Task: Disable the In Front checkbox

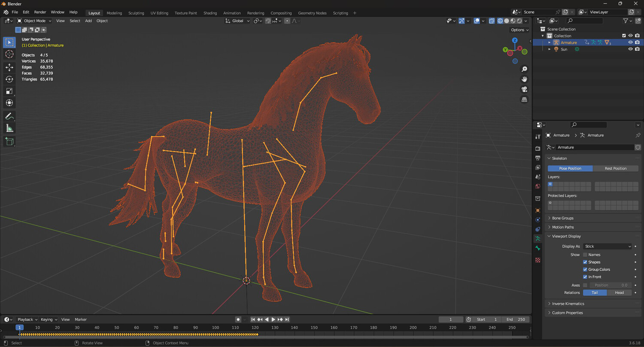Action: tap(585, 277)
